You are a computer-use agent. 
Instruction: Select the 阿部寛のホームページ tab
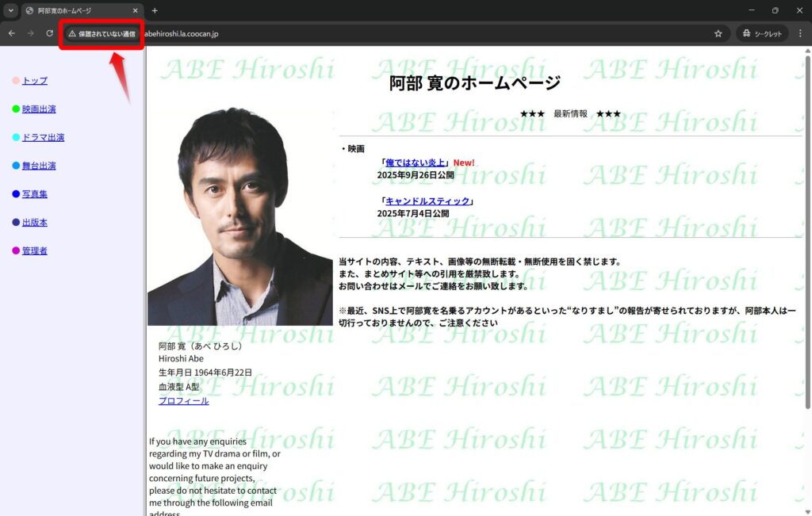[82, 11]
